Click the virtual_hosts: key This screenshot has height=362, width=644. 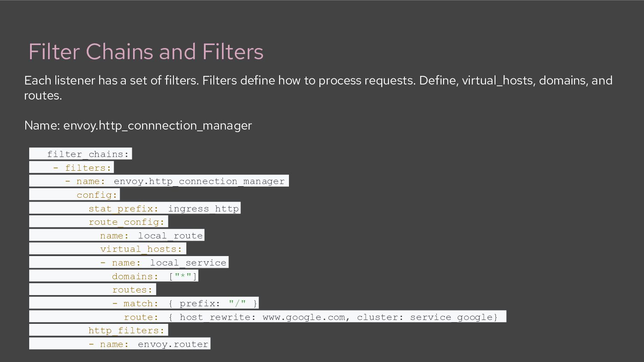click(x=141, y=249)
